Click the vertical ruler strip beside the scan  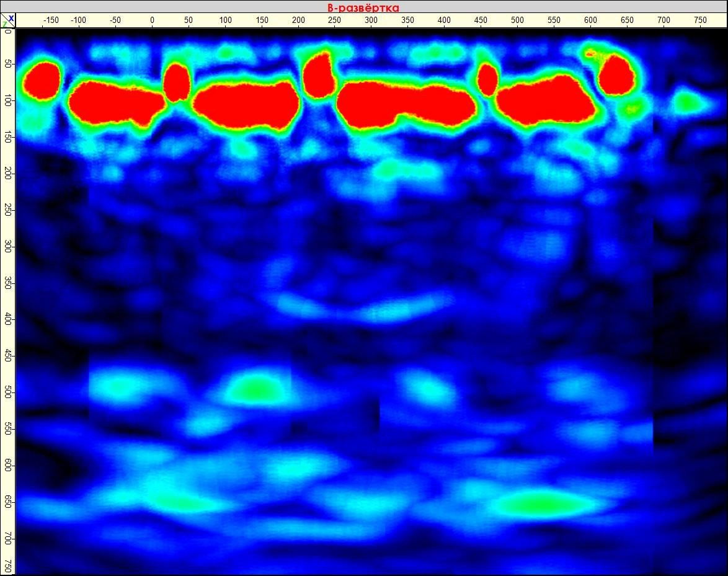coord(7,298)
